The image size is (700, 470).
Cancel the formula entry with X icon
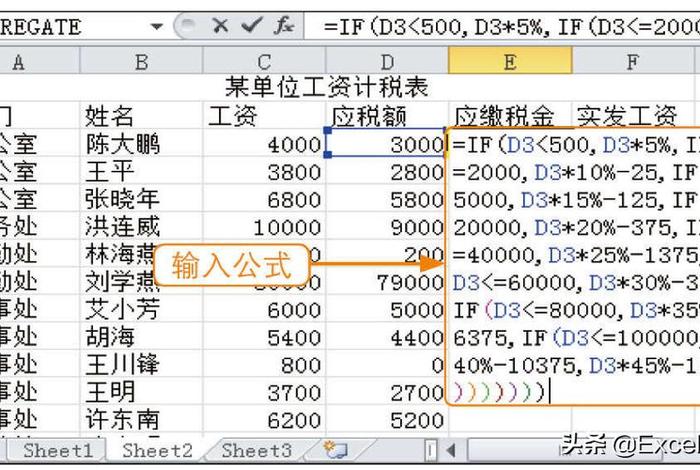click(220, 26)
